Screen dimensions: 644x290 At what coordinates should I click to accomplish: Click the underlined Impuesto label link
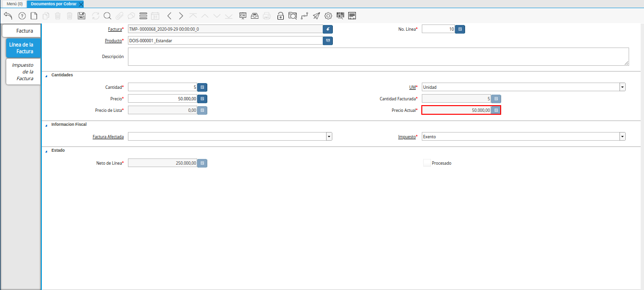coord(406,137)
